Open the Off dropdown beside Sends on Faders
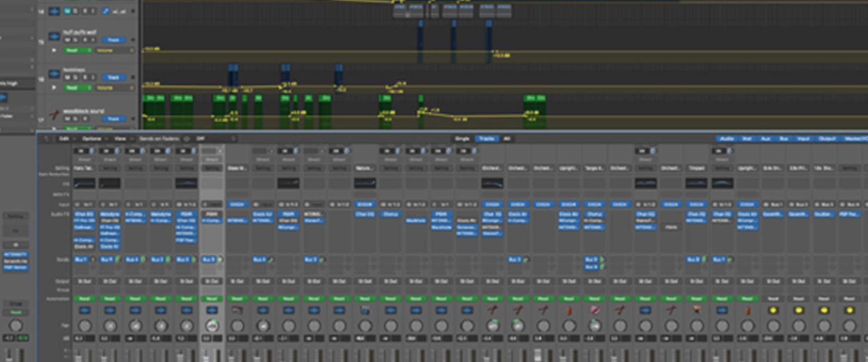This screenshot has height=362, width=868. [x=216, y=138]
